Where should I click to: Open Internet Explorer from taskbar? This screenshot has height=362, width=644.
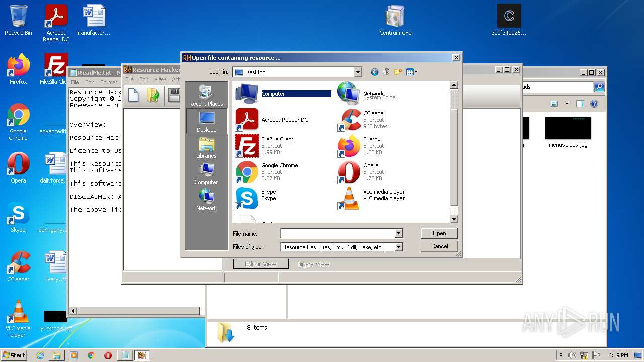(x=40, y=355)
